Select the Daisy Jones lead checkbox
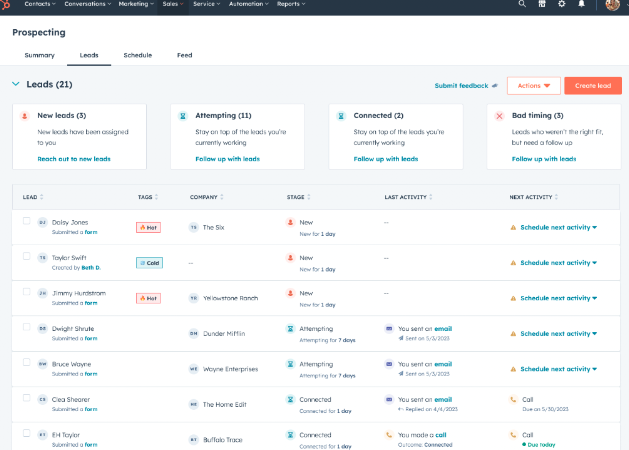Screen dimensions: 629x450 point(26,221)
